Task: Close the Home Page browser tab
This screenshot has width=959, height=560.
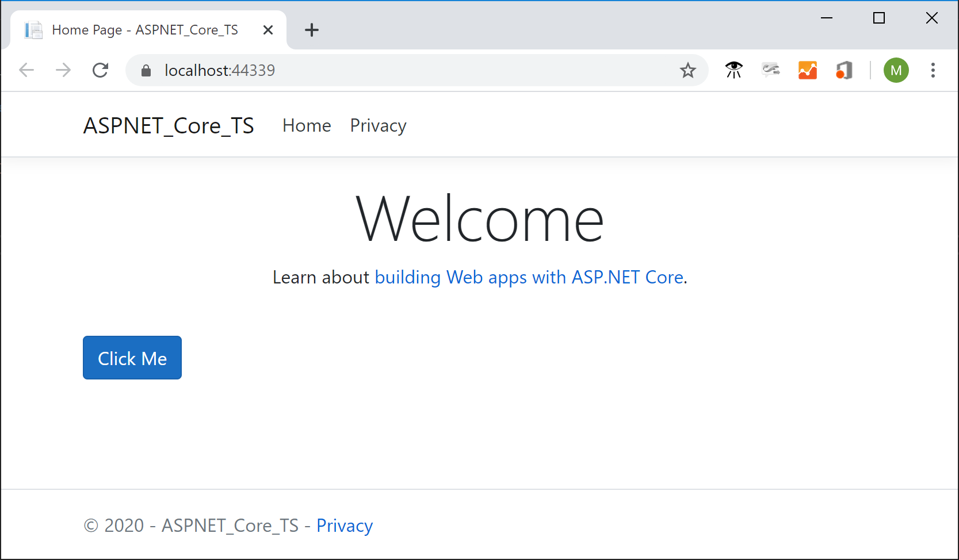Action: point(268,29)
